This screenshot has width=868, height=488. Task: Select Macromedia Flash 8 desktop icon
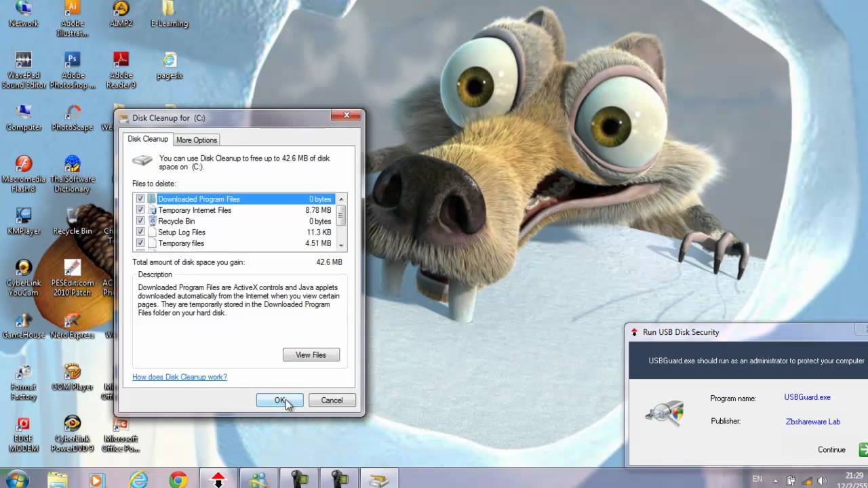click(x=24, y=174)
